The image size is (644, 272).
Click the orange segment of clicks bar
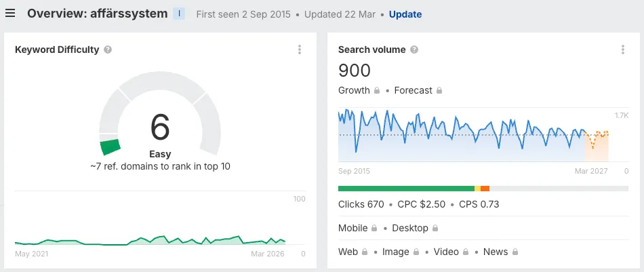[485, 189]
